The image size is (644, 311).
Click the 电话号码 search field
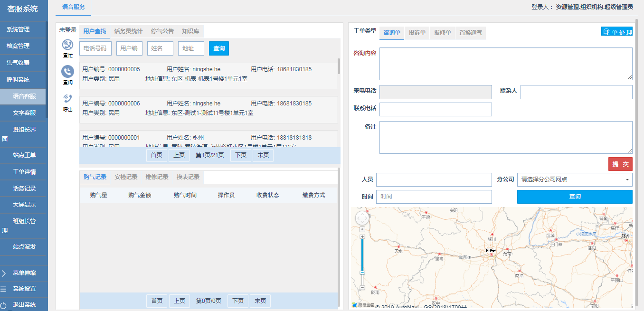point(95,48)
